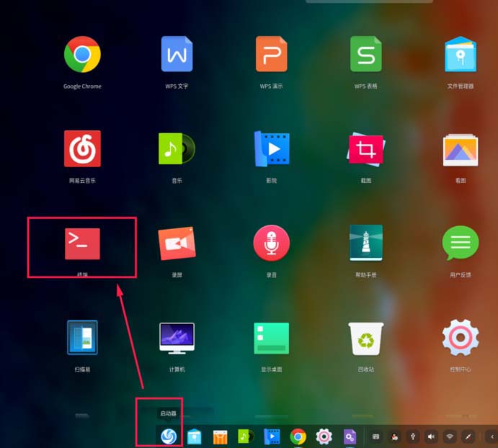
Task: Launch the orange WPS 演示 presentation app
Action: click(x=272, y=53)
